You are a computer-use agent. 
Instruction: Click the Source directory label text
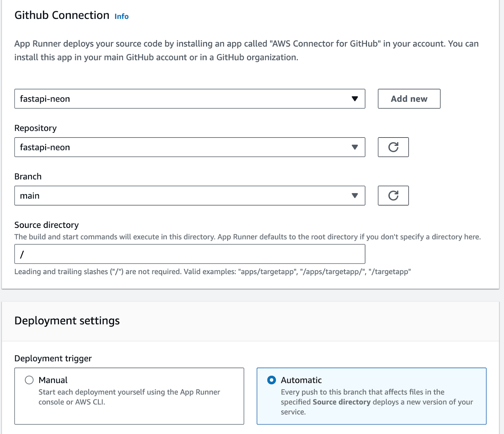[x=46, y=225]
